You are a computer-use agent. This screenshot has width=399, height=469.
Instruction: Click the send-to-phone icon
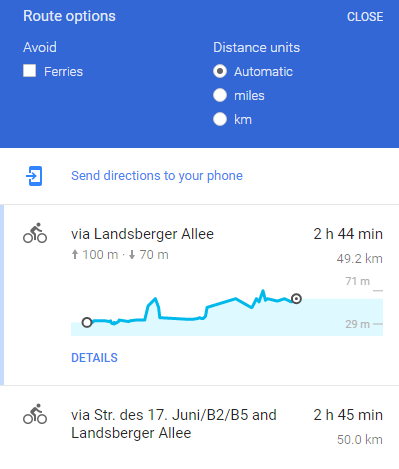[x=34, y=176]
